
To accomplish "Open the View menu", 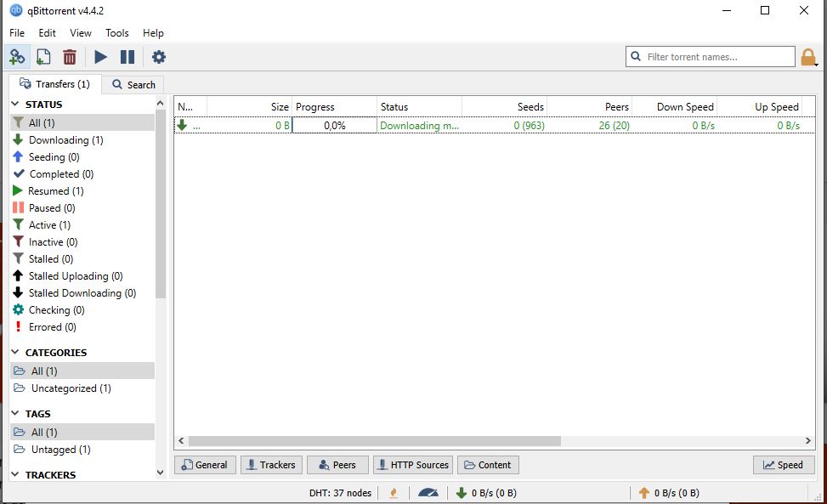I will click(81, 32).
